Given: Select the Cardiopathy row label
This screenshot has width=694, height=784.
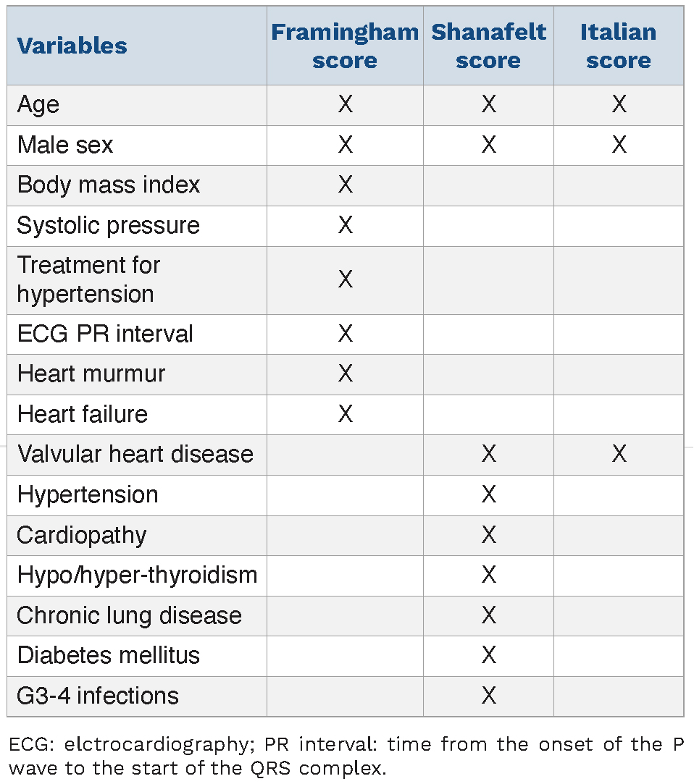Looking at the screenshot, I should tap(82, 535).
